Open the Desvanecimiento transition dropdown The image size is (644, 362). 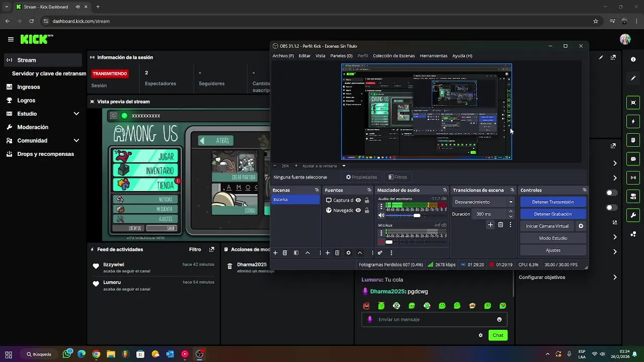(x=484, y=202)
